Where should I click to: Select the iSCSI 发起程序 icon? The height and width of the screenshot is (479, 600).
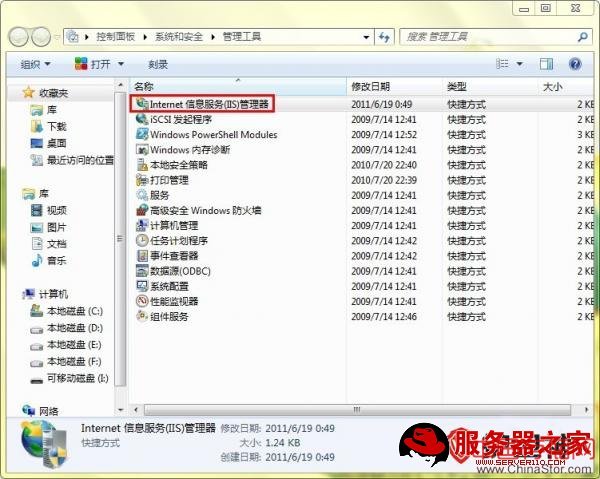[142, 119]
